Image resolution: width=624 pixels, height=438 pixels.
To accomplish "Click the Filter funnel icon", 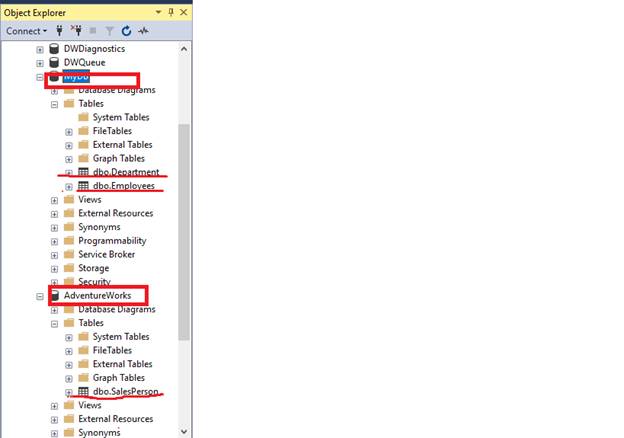I will point(109,31).
